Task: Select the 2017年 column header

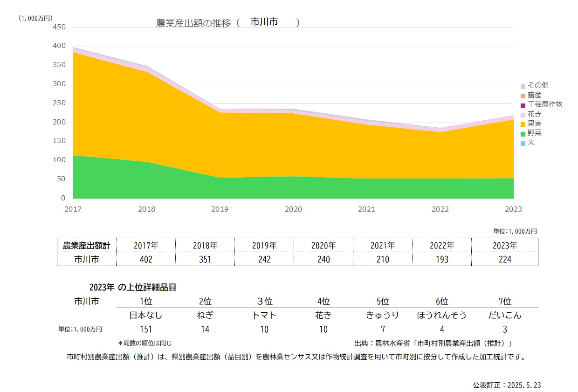Action: (x=145, y=245)
